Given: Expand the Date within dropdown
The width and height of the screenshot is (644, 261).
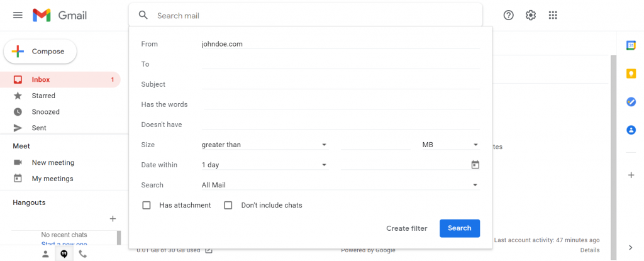Looking at the screenshot, I should [x=265, y=165].
